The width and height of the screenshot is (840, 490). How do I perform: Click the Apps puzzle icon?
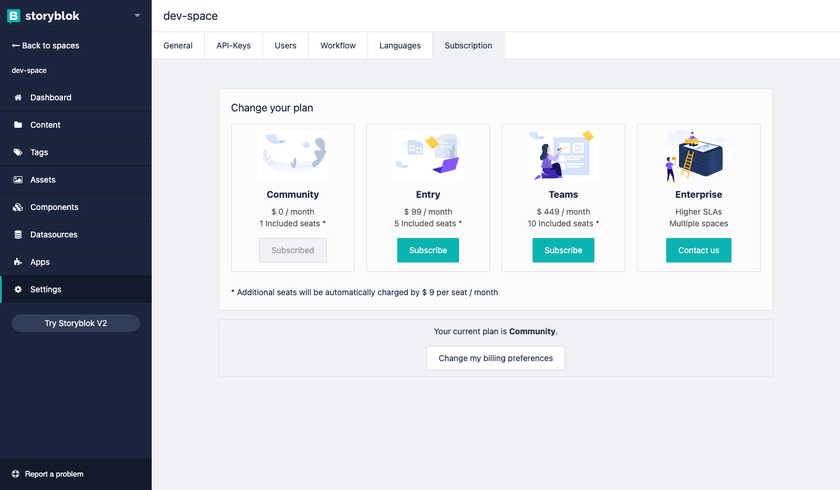18,262
